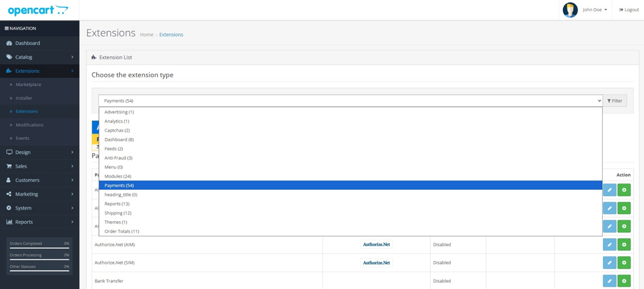Choose Themes (1) from the list

tap(350, 222)
